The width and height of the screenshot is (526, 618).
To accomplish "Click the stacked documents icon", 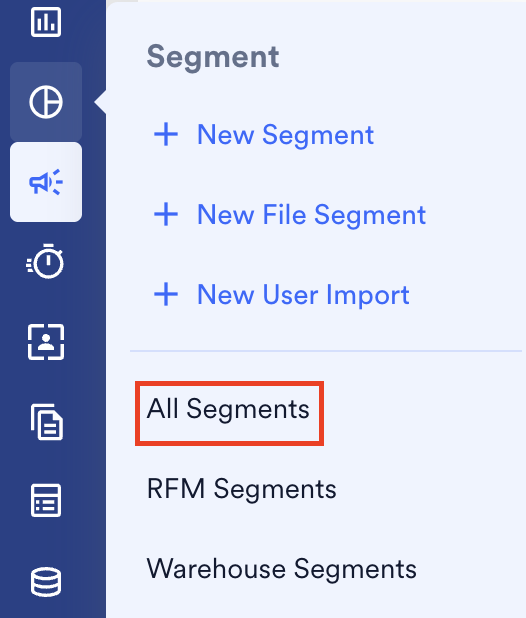I will tap(46, 422).
